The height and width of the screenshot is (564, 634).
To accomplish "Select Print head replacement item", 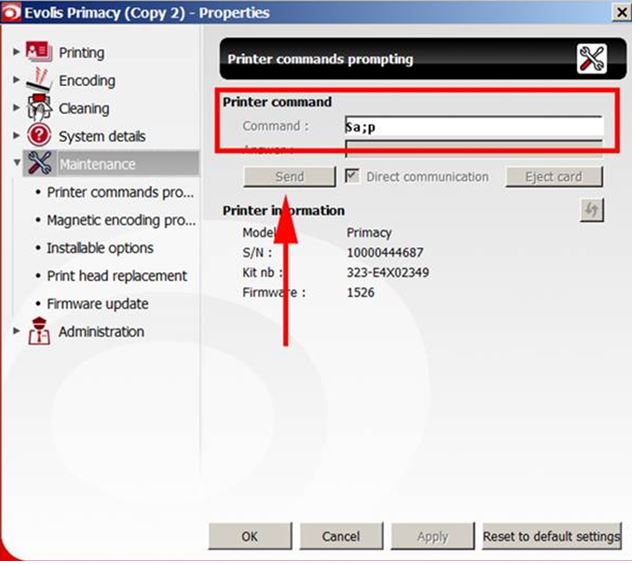I will click(116, 276).
